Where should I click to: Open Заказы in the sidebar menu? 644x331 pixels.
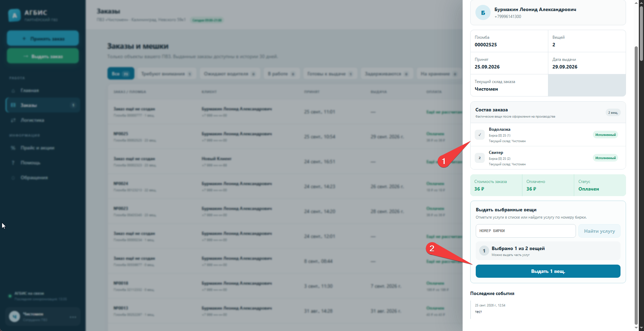point(43,105)
